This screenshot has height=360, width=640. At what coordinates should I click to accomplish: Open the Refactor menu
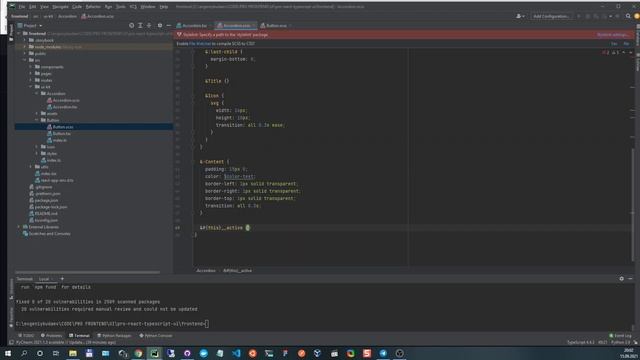coord(93,7)
